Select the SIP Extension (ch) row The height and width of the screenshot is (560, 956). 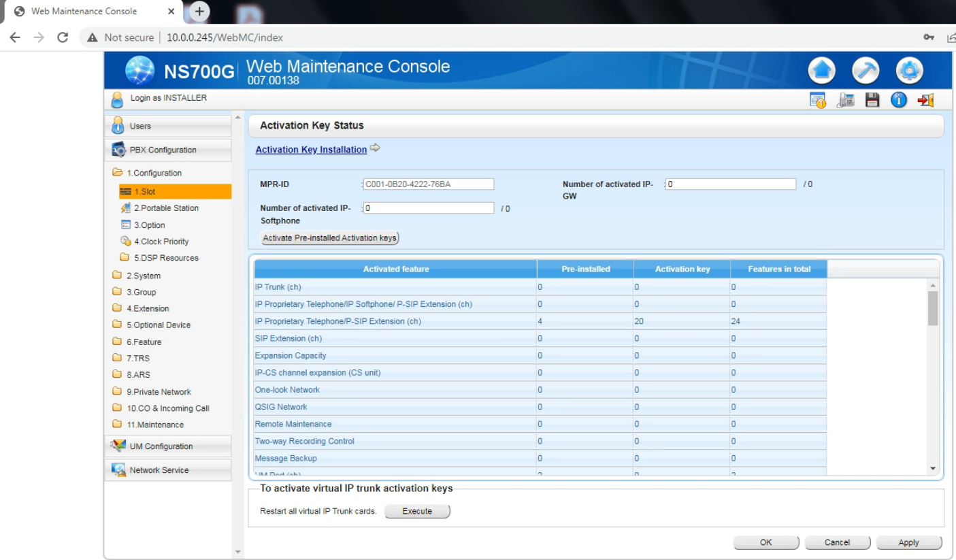click(x=540, y=338)
